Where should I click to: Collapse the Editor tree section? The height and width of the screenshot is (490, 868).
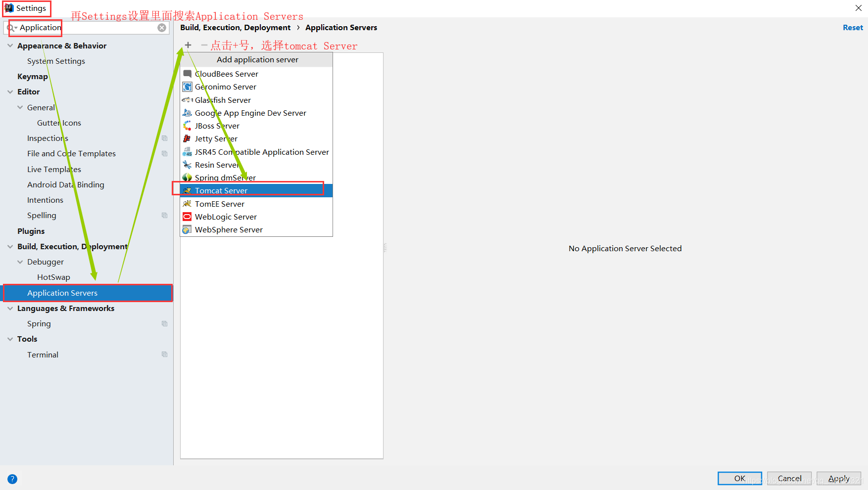coord(10,91)
